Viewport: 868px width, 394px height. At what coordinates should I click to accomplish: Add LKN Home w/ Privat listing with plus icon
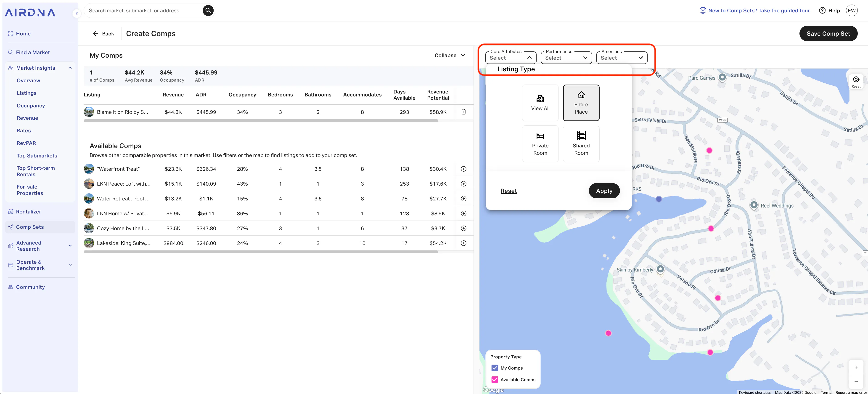[463, 213]
